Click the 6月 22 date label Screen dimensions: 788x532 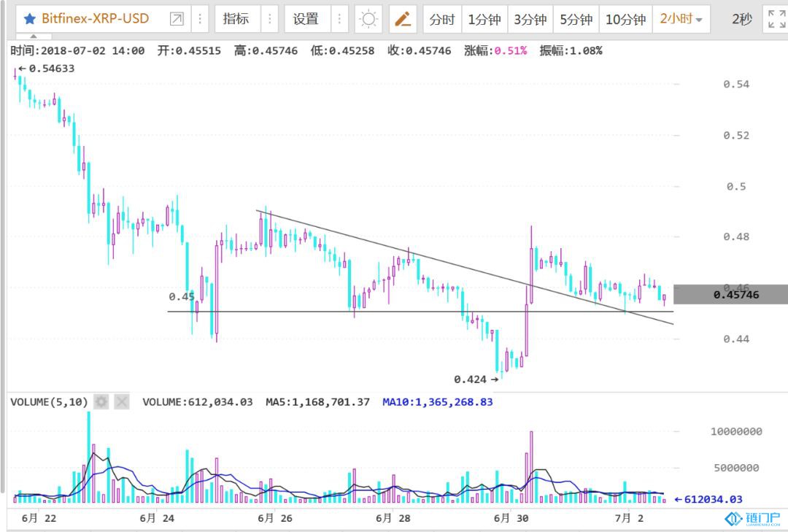coord(39,518)
